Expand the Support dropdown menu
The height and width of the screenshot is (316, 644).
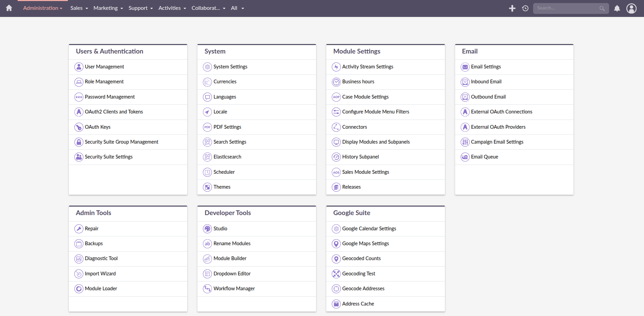coord(141,8)
